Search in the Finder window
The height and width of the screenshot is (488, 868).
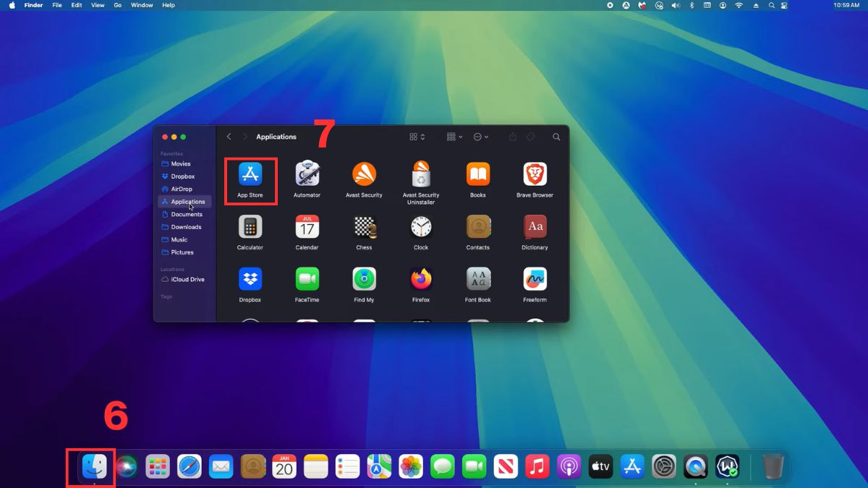556,137
